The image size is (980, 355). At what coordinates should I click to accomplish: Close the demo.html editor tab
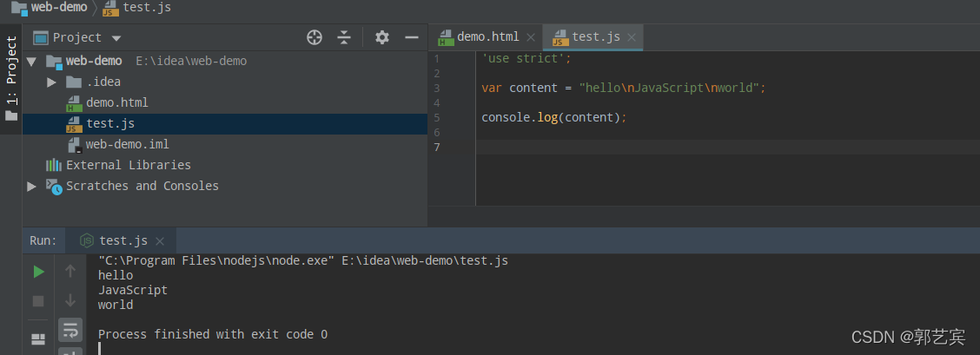point(531,37)
